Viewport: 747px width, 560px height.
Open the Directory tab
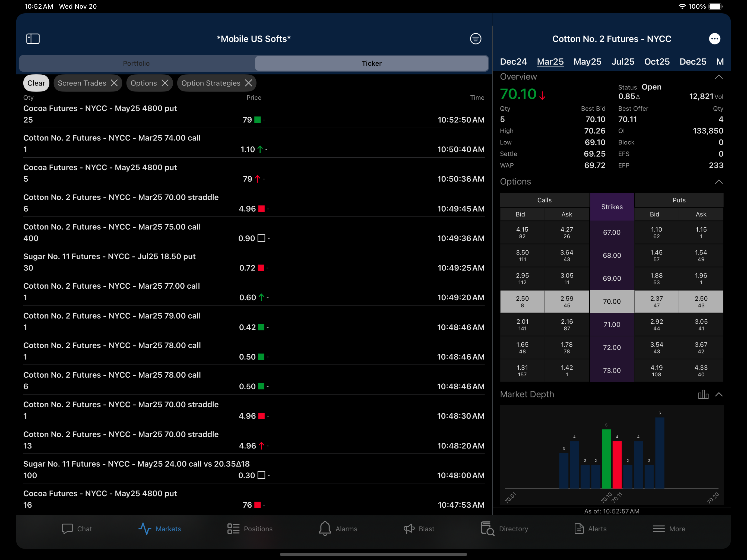pyautogui.click(x=504, y=529)
